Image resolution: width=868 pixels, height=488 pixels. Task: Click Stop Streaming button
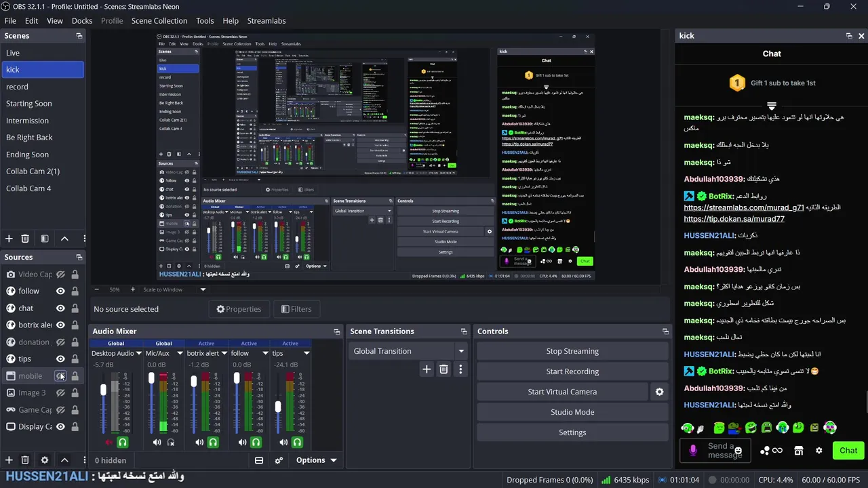[572, 351]
